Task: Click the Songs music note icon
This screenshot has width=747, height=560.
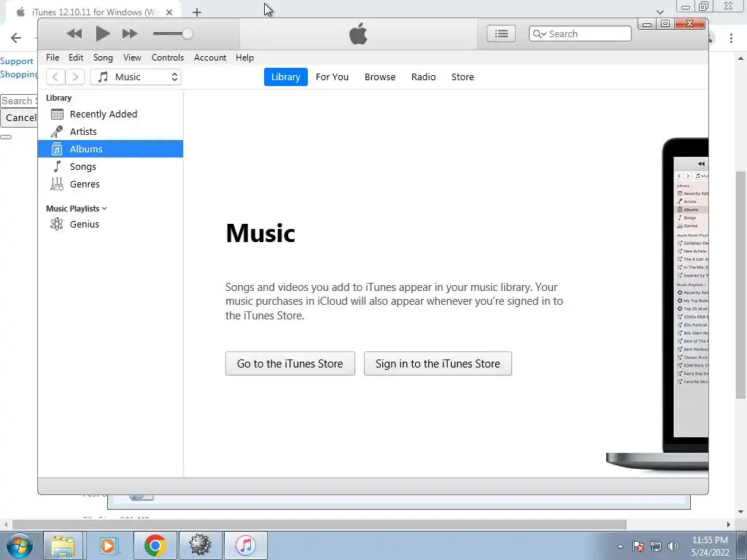Action: (57, 166)
